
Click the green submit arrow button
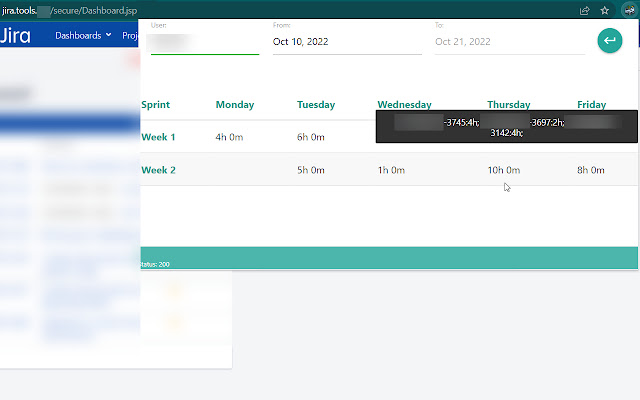click(x=610, y=40)
